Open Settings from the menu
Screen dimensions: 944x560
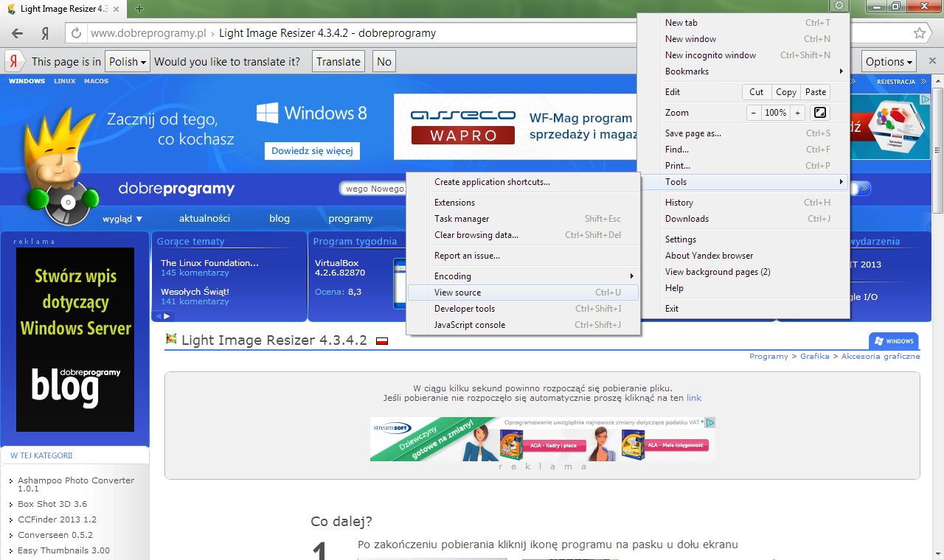[x=743, y=239]
